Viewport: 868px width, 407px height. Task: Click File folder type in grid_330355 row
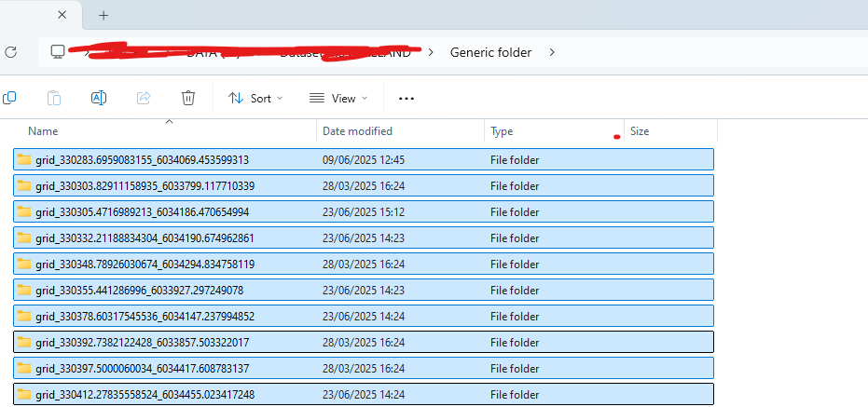pyautogui.click(x=515, y=291)
